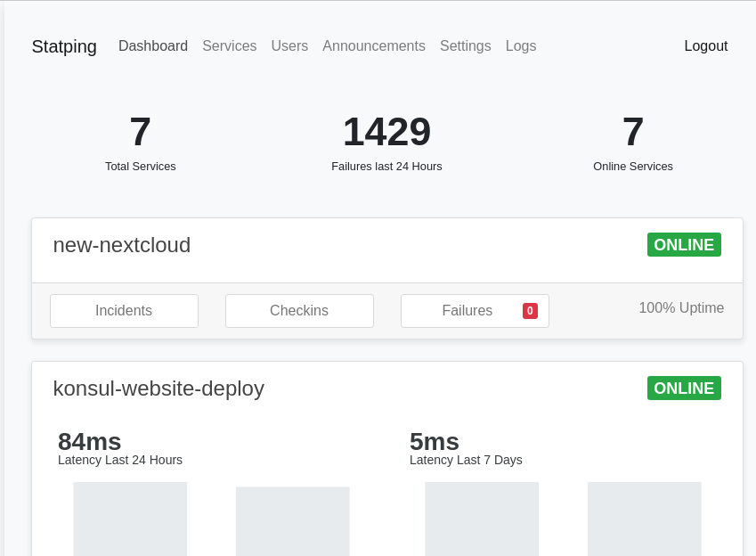
Task: Open the konsul-website-deploy service title
Action: [159, 388]
